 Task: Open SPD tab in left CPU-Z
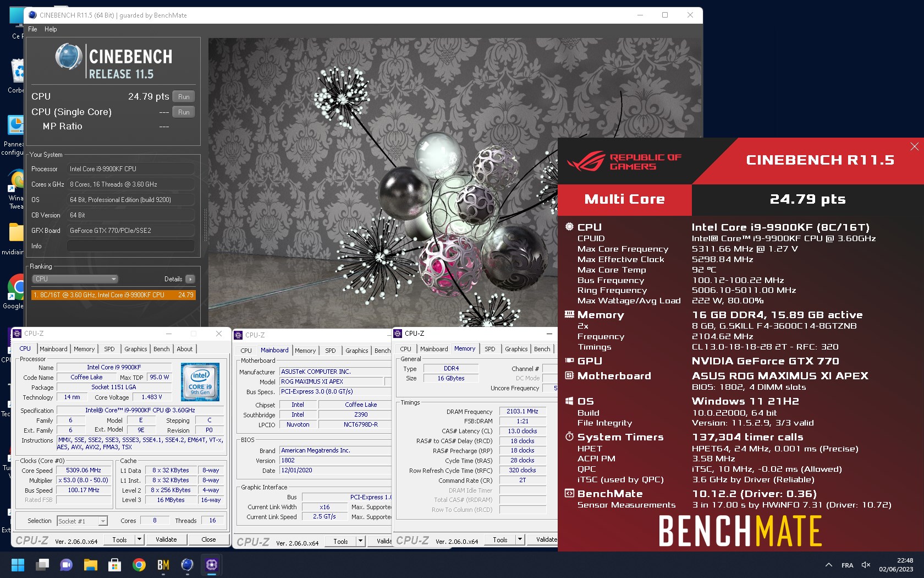pyautogui.click(x=109, y=349)
